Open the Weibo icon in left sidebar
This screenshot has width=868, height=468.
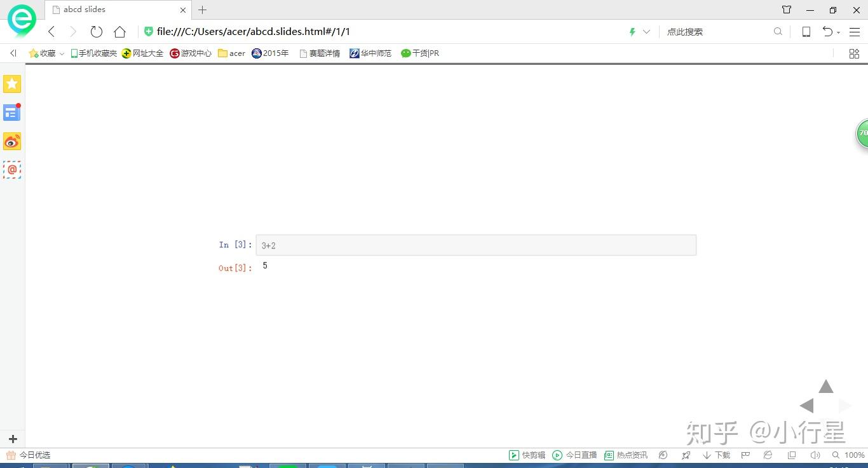pyautogui.click(x=12, y=141)
